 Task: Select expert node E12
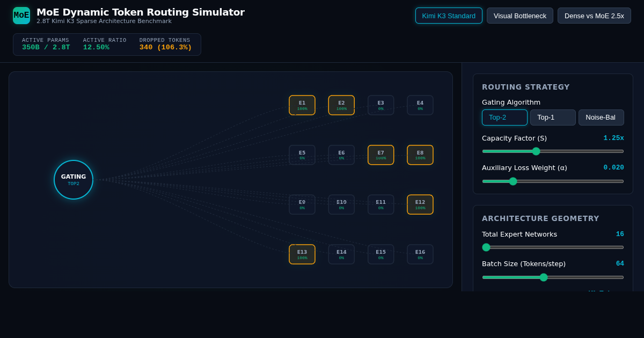tap(420, 204)
